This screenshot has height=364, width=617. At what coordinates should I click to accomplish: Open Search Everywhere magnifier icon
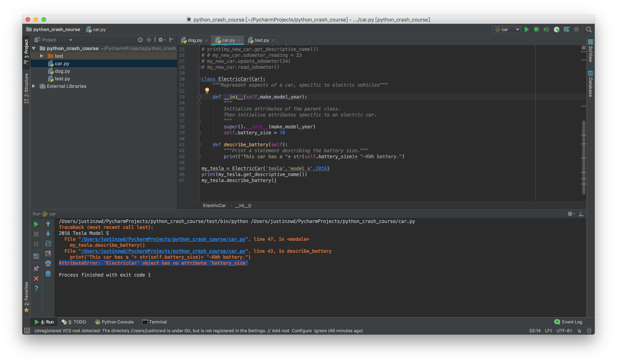click(x=589, y=30)
